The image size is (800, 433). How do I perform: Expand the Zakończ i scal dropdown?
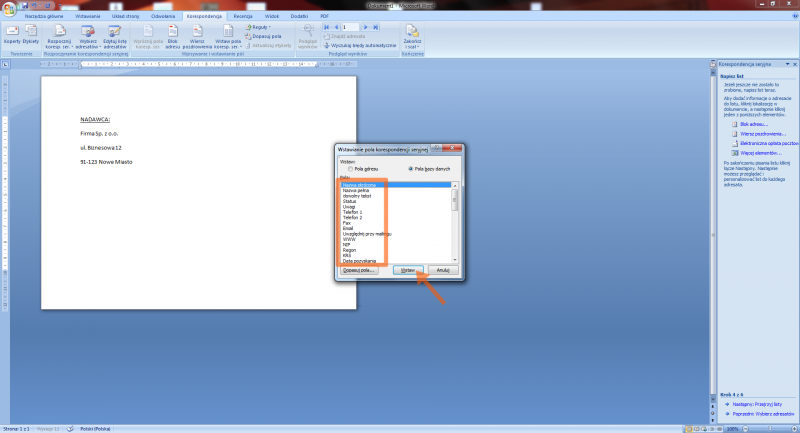tap(411, 38)
